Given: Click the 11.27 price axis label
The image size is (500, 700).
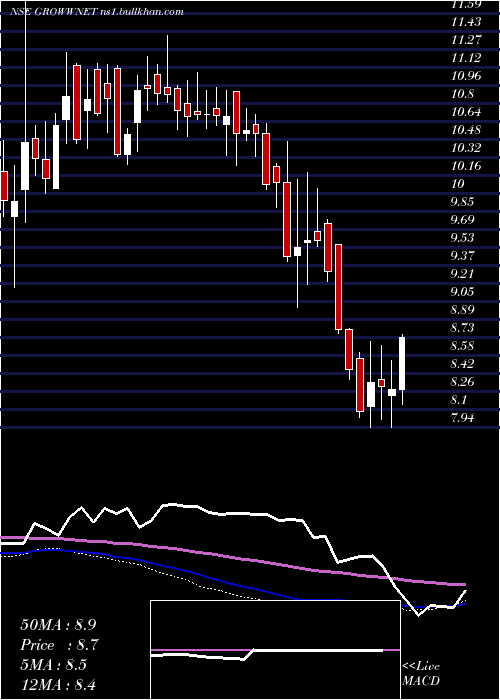Looking at the screenshot, I should [x=466, y=40].
